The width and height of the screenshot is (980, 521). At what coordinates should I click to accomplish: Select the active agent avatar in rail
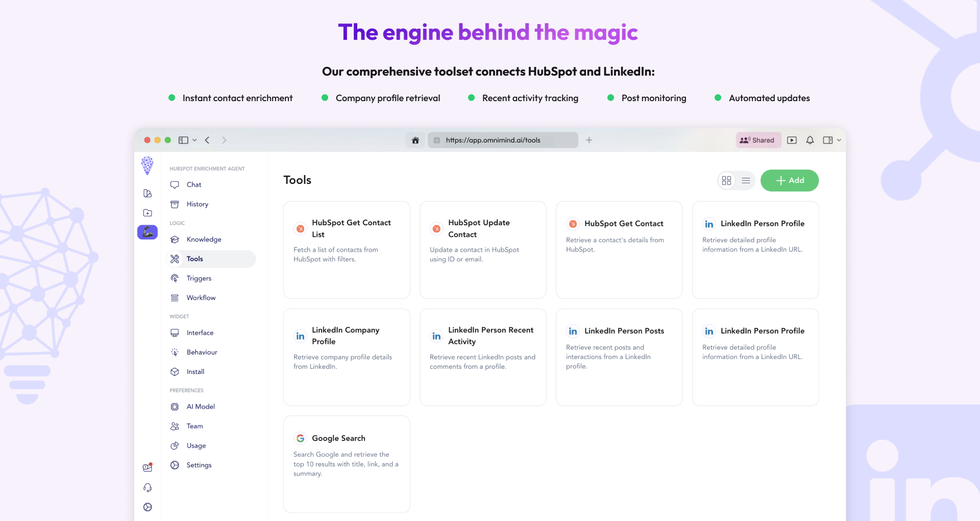pos(148,232)
